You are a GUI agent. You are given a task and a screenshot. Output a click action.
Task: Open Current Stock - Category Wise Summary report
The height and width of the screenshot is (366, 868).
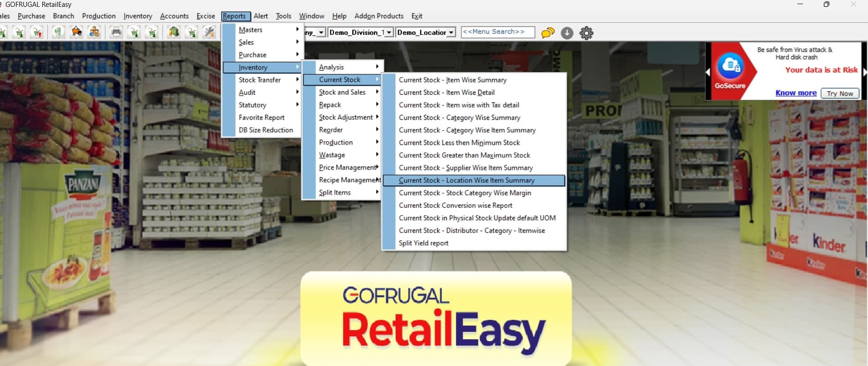474,117
